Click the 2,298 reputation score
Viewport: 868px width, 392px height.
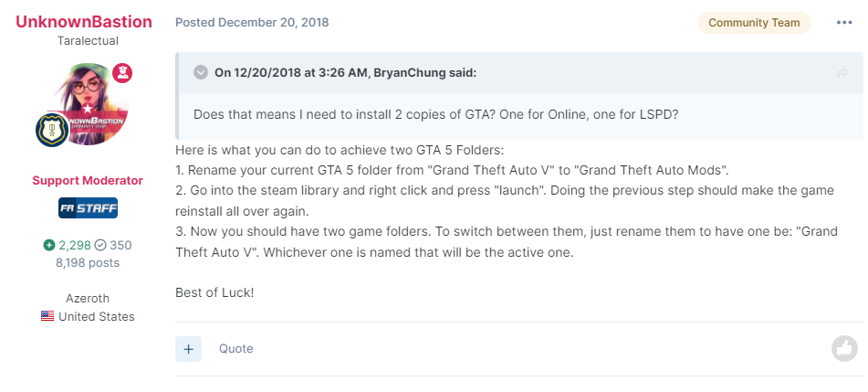[76, 245]
